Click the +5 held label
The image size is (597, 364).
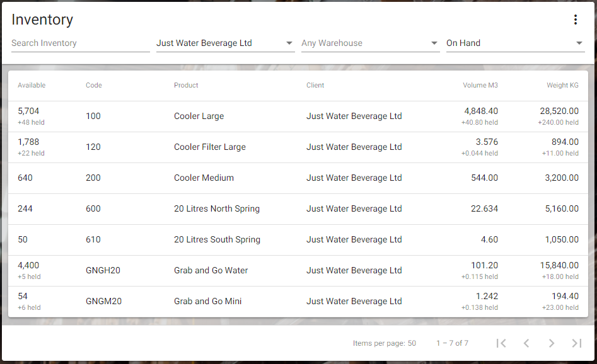point(29,276)
